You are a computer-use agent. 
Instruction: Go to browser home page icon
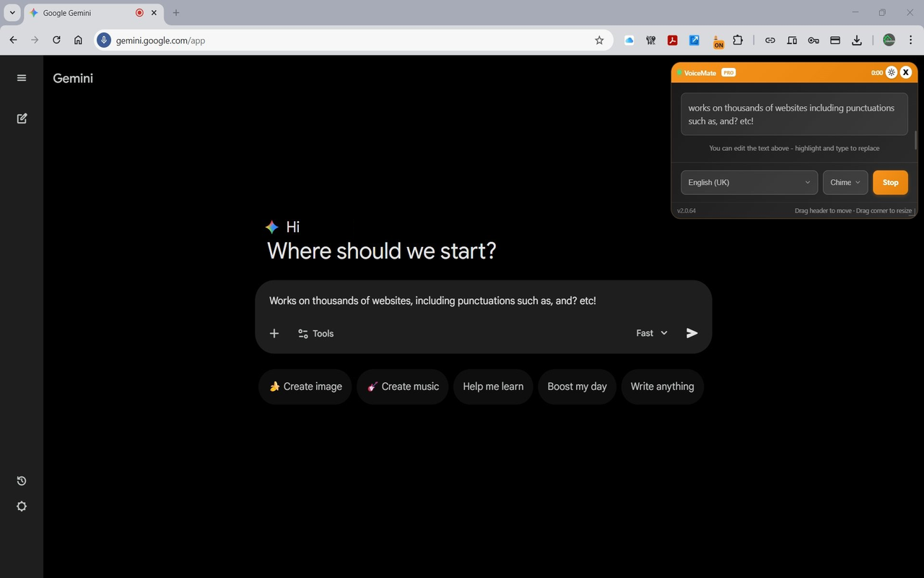pos(78,40)
